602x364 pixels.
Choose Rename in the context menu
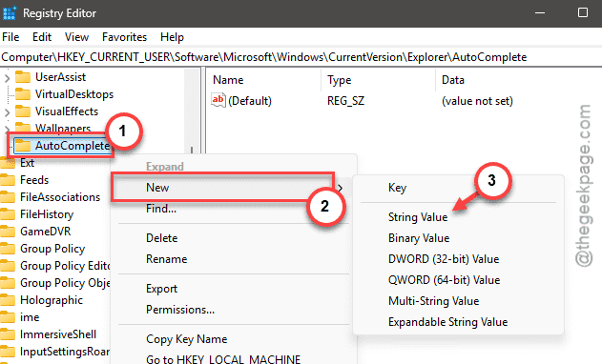[x=167, y=259]
